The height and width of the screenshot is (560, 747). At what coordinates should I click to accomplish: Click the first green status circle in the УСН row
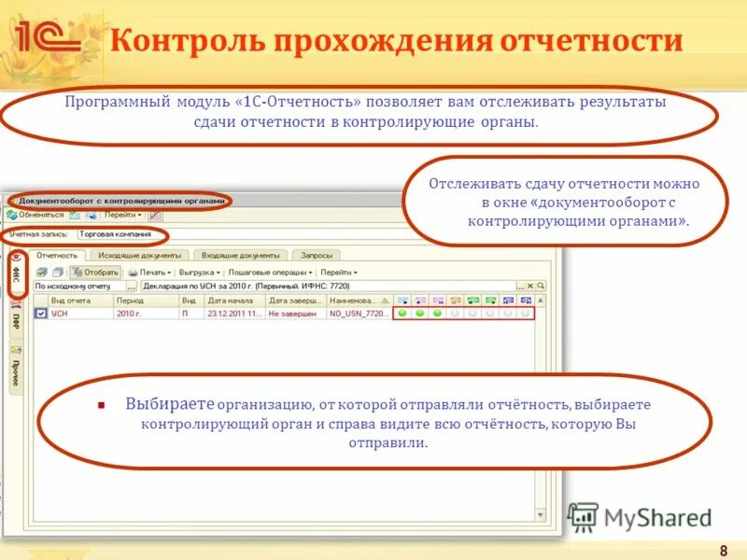[x=402, y=314]
